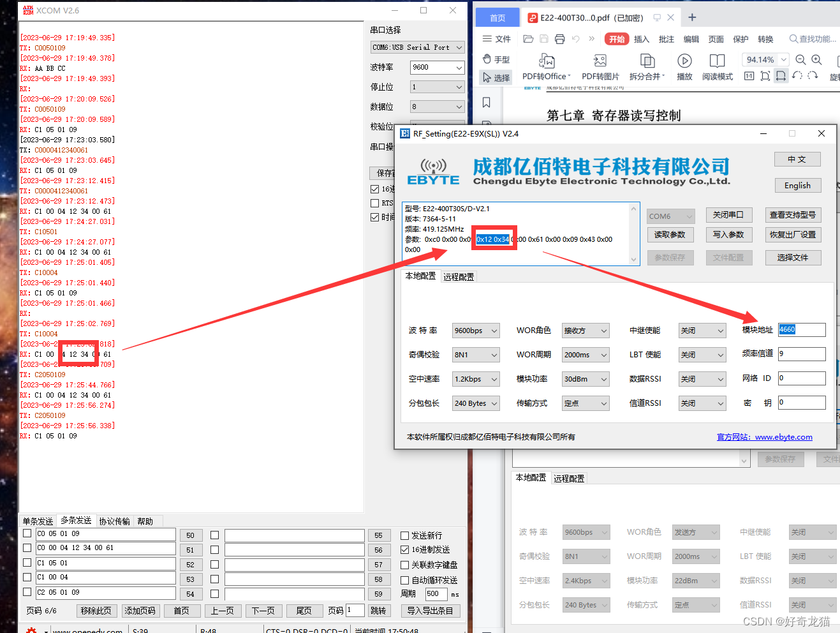The width and height of the screenshot is (840, 633).
Task: Switch to 阅读模式 reading mode
Action: point(718,68)
